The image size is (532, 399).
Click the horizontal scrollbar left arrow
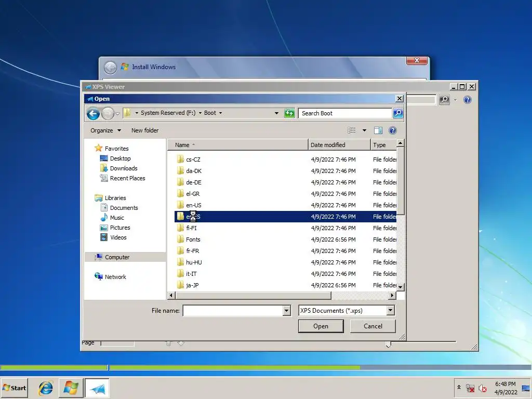(x=171, y=296)
